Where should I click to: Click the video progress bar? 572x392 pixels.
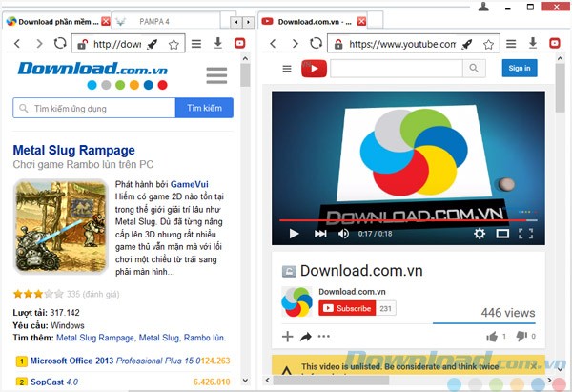(408, 220)
